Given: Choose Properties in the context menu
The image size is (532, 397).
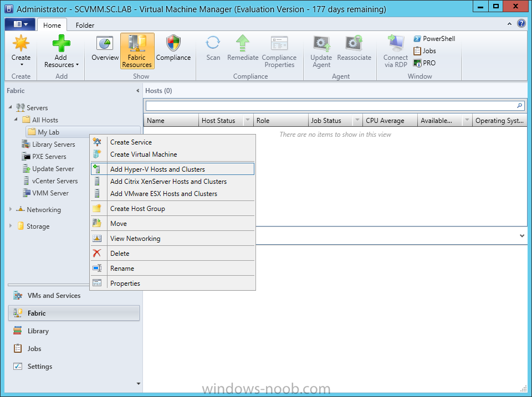Looking at the screenshot, I should (172, 283).
